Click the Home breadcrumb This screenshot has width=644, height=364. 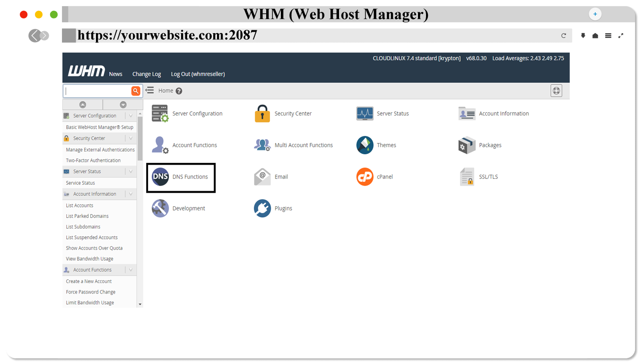165,90
